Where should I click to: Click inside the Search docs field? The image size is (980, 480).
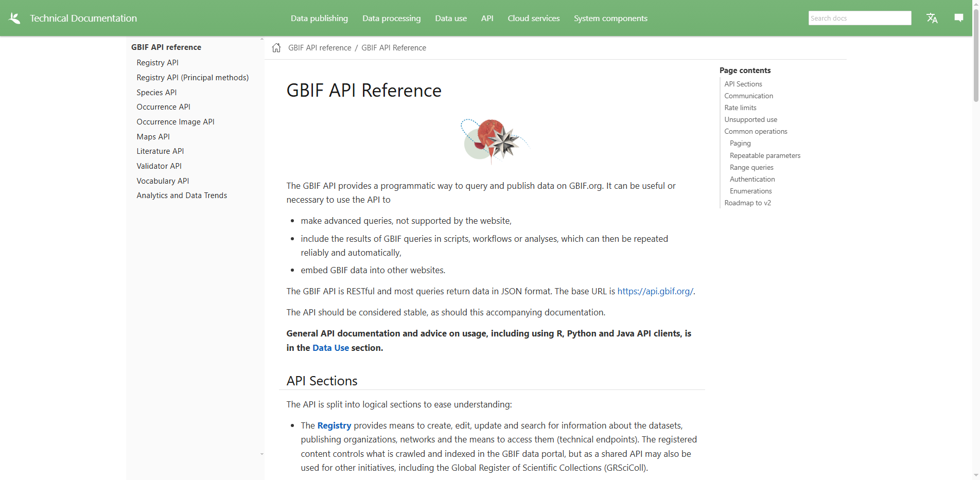point(860,17)
